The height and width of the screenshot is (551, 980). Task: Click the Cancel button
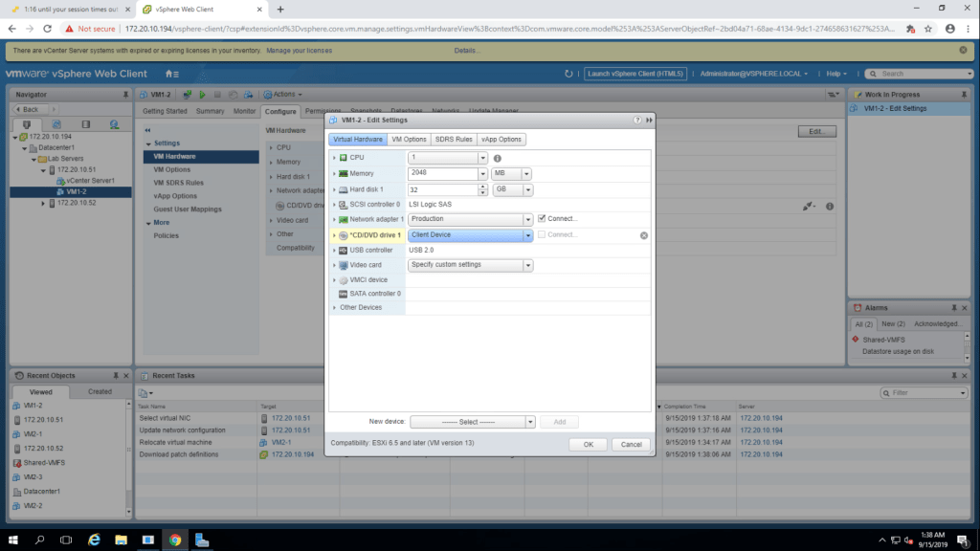(631, 445)
